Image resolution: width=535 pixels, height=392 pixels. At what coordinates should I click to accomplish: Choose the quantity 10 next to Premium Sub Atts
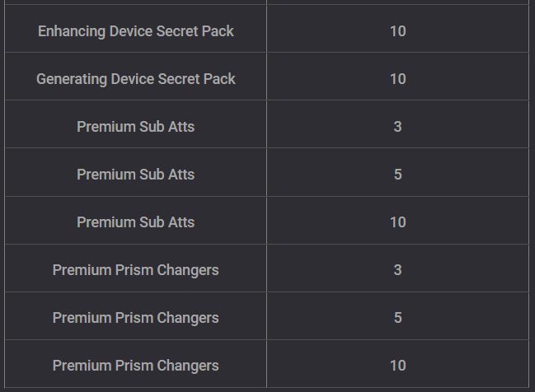coord(398,222)
